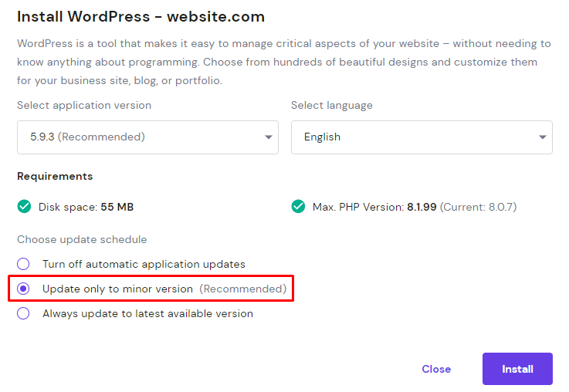
Task: Click the 'Install WordPress - website.com' title
Action: (x=141, y=16)
